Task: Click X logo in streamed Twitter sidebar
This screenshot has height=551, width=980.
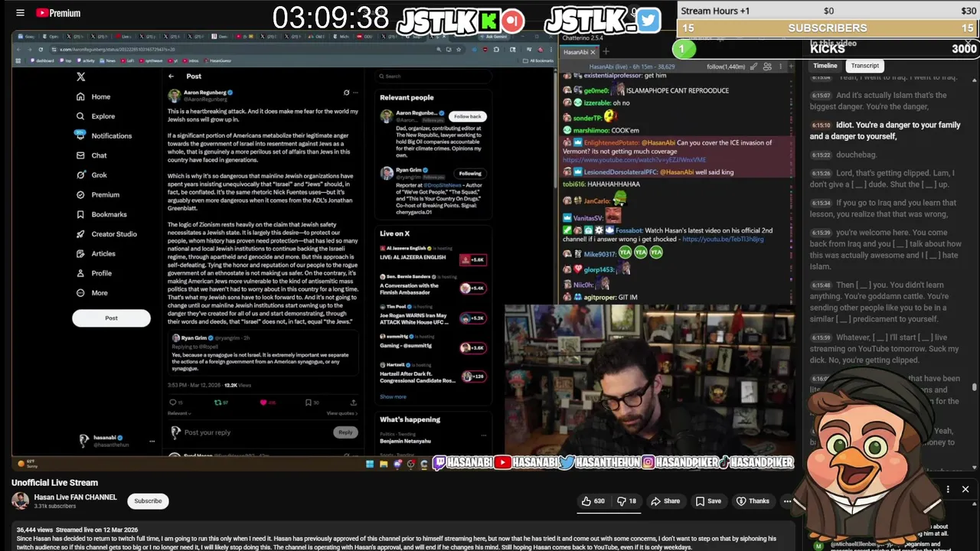Action: 80,77
